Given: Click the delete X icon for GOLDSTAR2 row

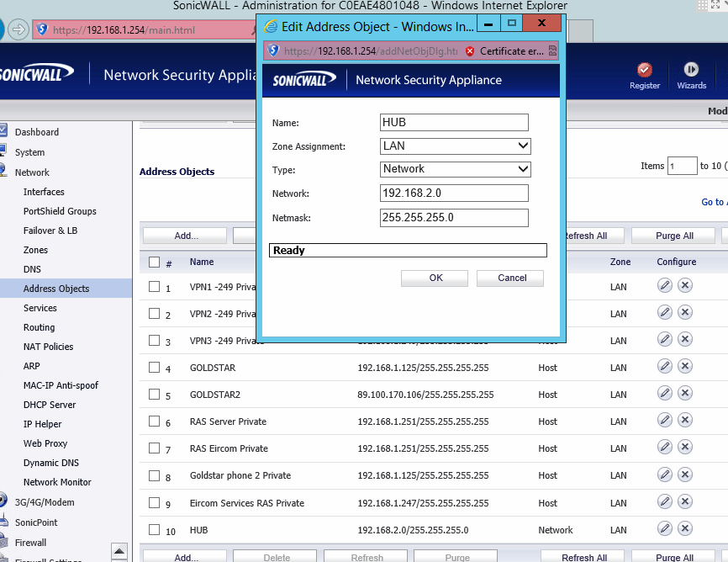Looking at the screenshot, I should [x=685, y=393].
